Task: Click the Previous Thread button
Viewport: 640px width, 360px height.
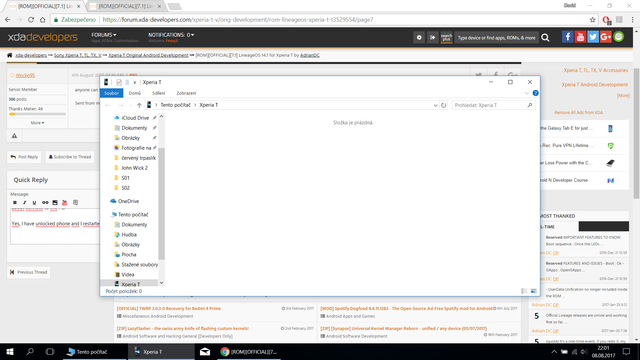Action: click(29, 272)
